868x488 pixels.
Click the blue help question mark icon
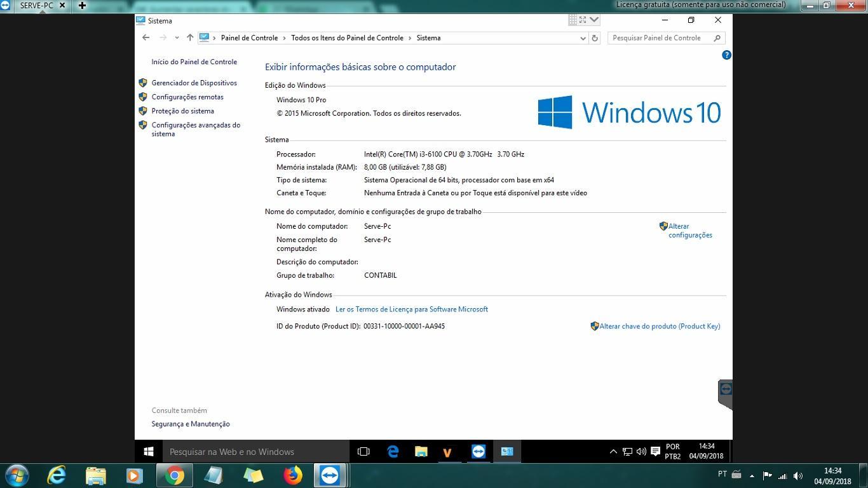click(726, 55)
